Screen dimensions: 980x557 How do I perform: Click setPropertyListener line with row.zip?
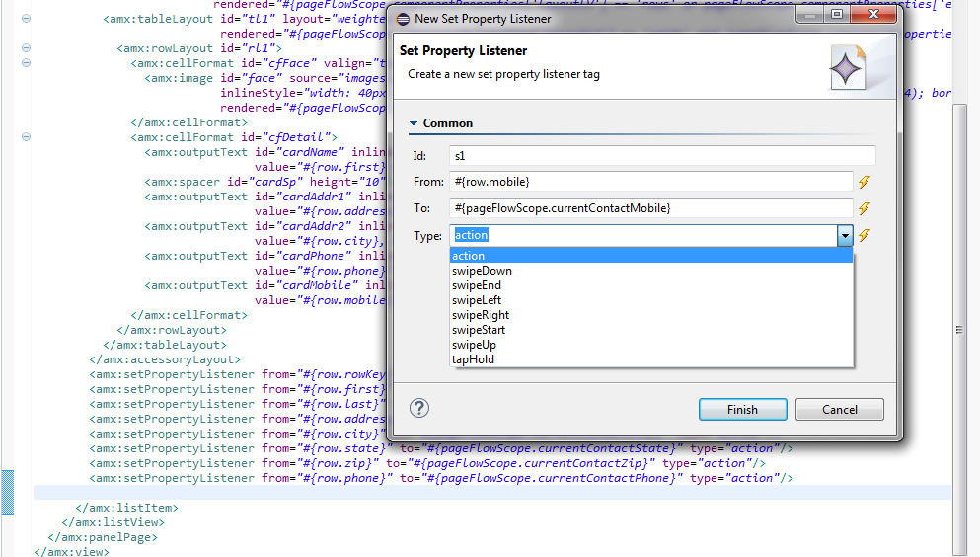tap(427, 463)
